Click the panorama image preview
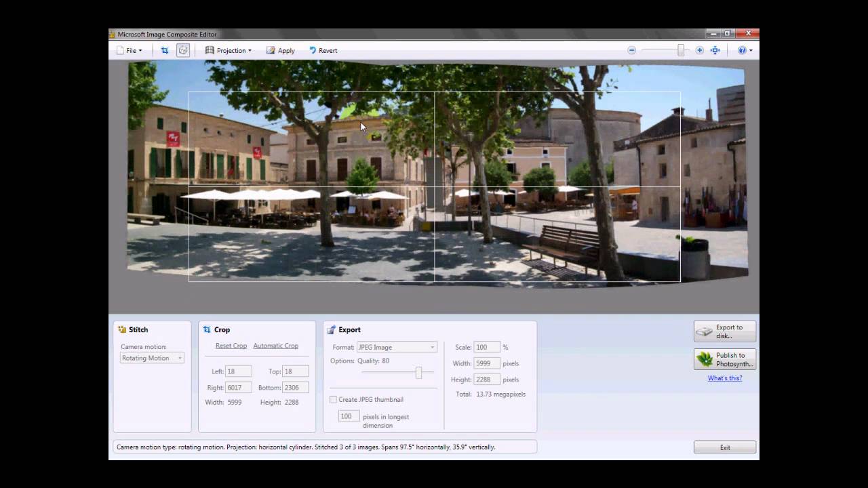Viewport: 868px width, 488px height. (x=437, y=173)
